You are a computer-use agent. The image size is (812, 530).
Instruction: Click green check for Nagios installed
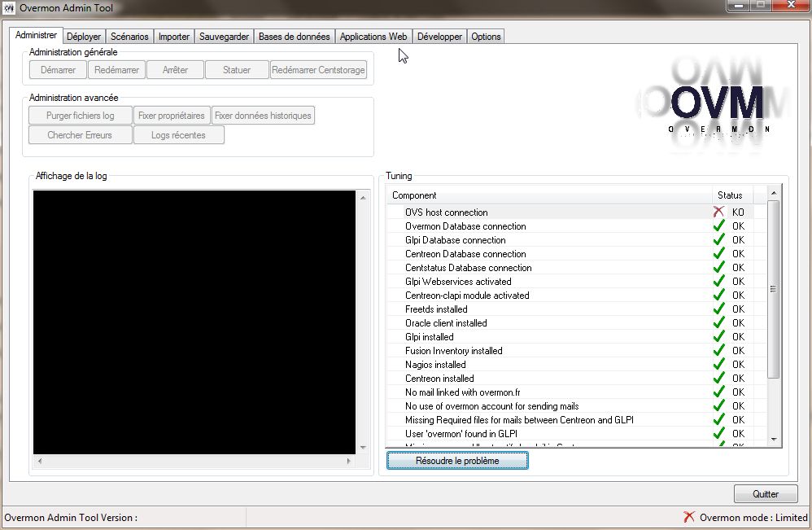[x=718, y=364]
